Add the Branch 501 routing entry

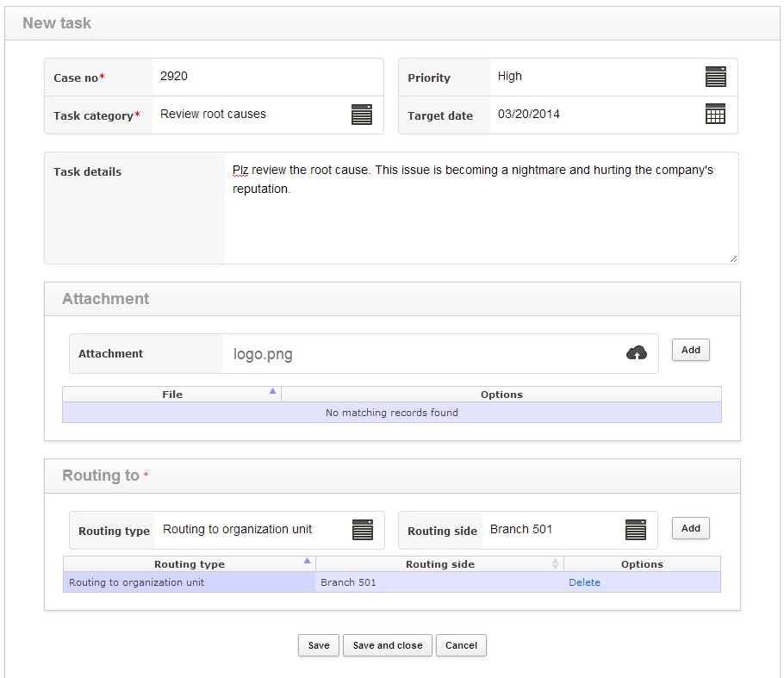(x=690, y=528)
